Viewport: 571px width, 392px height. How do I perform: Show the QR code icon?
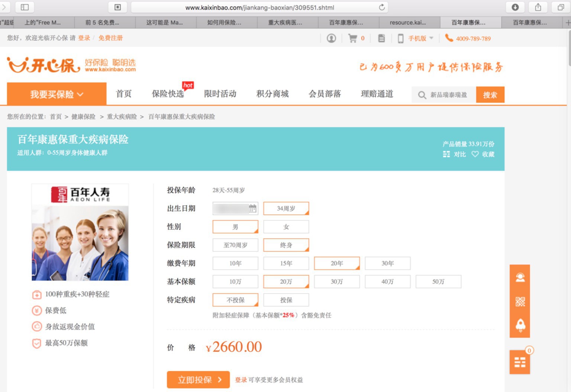tap(520, 301)
